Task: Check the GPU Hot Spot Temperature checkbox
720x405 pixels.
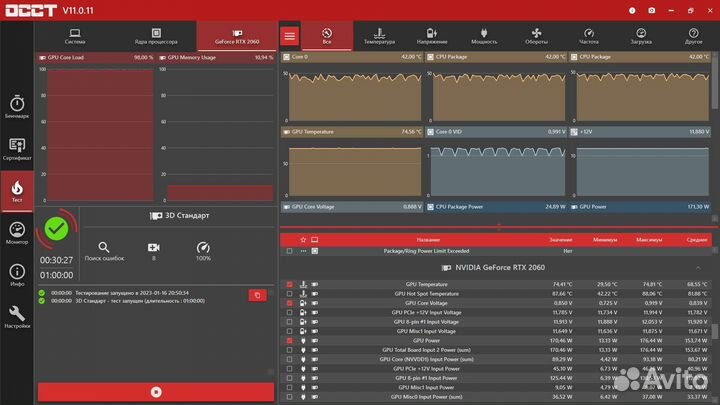Action: 290,293
